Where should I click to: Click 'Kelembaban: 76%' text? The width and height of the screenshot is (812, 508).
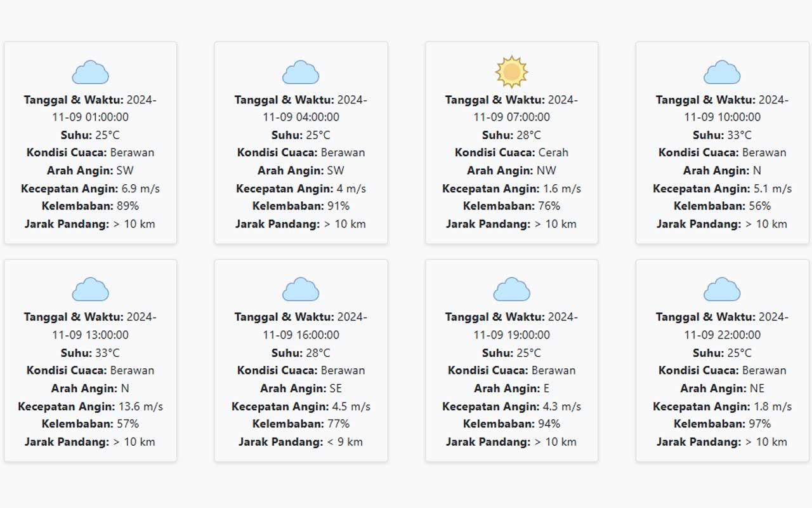[x=511, y=206]
